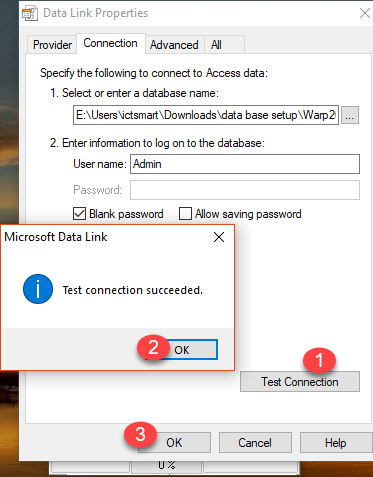Open database browse ellipsis button
Viewport: 373px width, 477px height.
click(x=350, y=115)
